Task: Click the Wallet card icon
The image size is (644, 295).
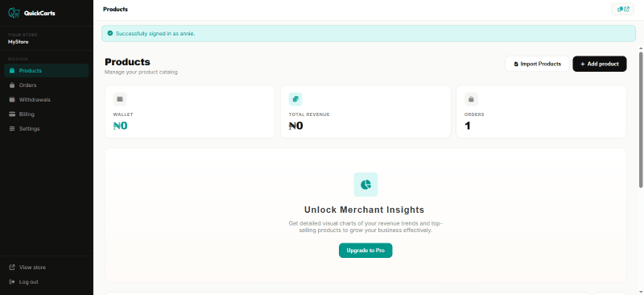Action: pyautogui.click(x=120, y=99)
